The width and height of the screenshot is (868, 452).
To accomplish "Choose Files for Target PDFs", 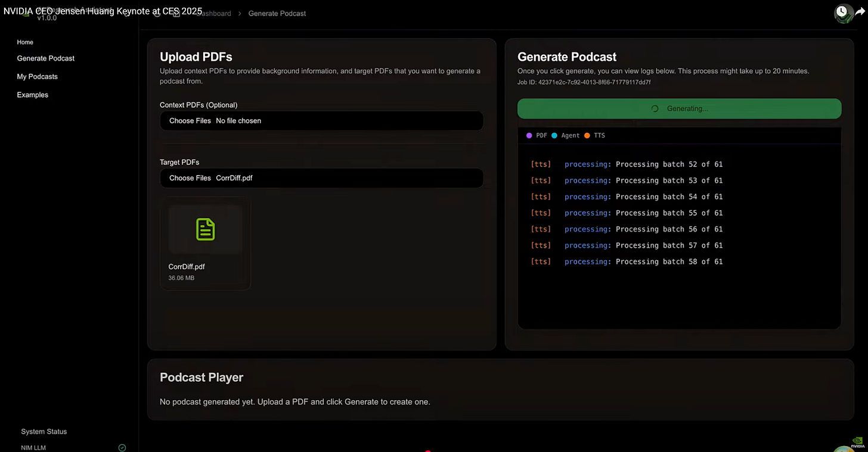I will click(190, 178).
